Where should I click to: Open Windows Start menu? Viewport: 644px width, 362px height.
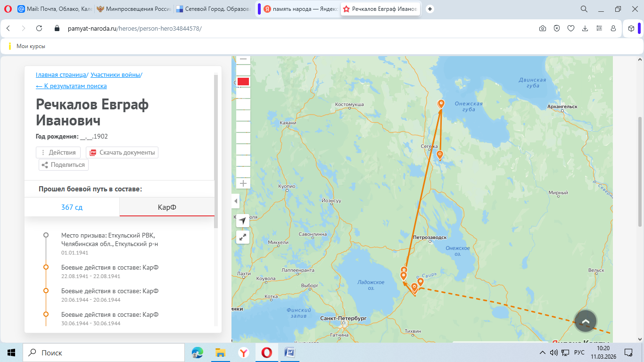click(11, 353)
